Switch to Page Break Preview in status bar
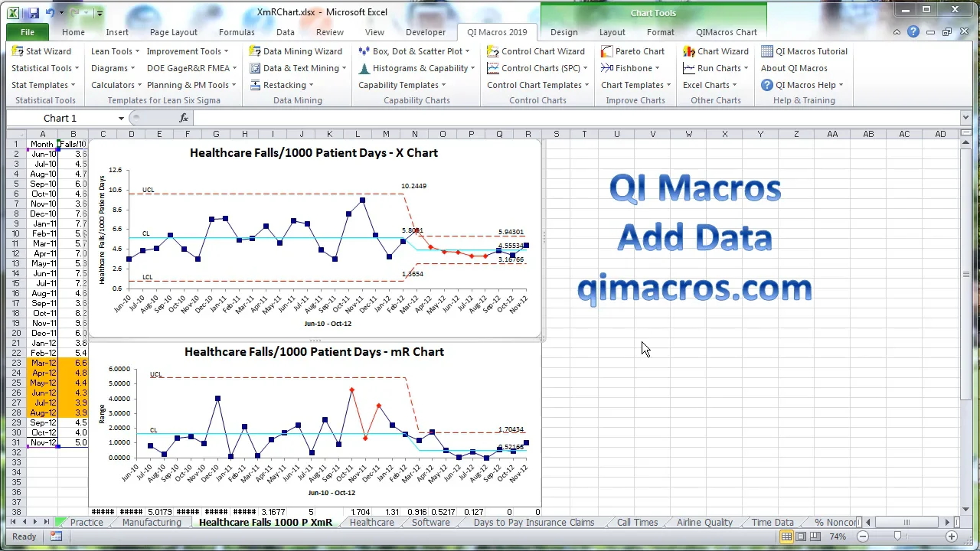980x551 pixels. click(x=816, y=536)
